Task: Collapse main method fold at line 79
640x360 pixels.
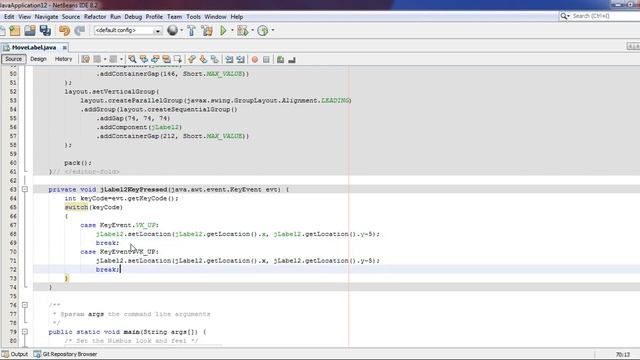Action: (x=25, y=332)
